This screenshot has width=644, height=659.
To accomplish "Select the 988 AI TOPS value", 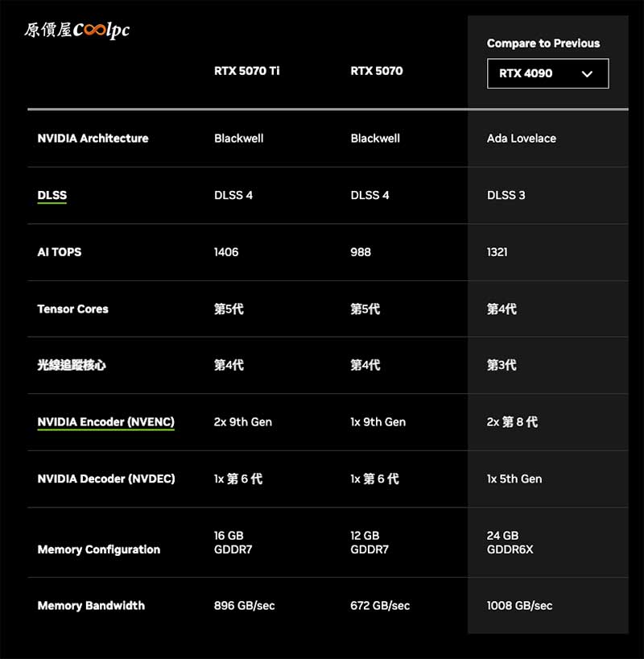I will tap(361, 252).
